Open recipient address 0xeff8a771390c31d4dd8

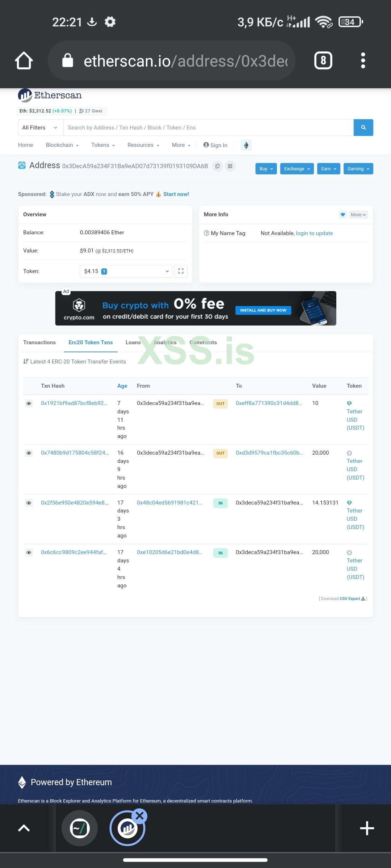(269, 403)
